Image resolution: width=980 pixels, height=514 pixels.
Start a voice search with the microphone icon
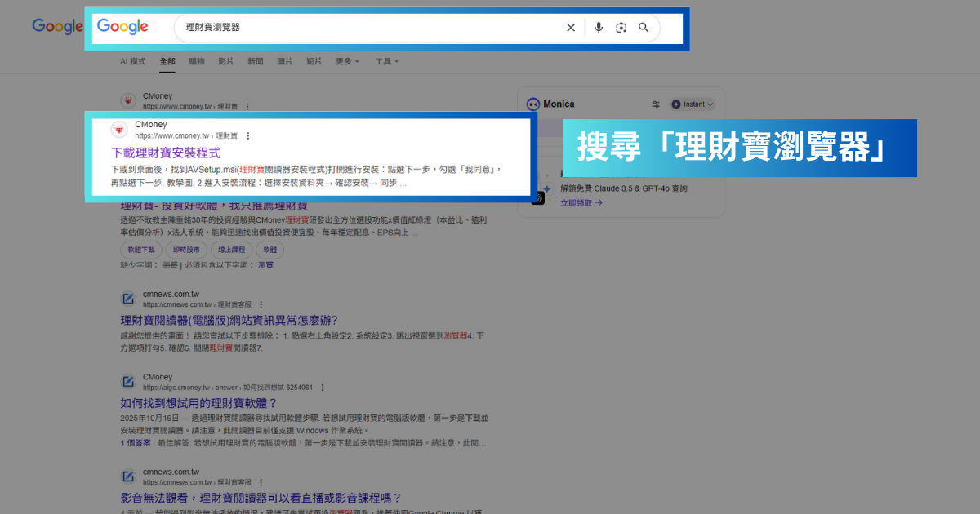pos(598,27)
